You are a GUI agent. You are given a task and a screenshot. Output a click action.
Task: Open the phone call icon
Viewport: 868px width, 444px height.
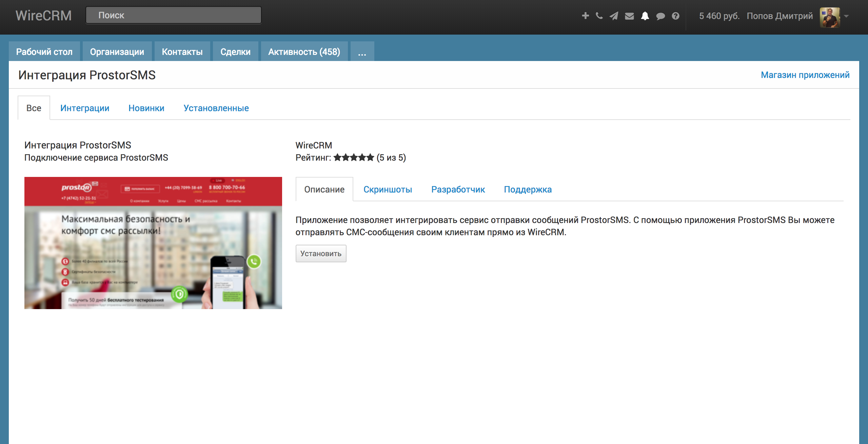pos(599,16)
